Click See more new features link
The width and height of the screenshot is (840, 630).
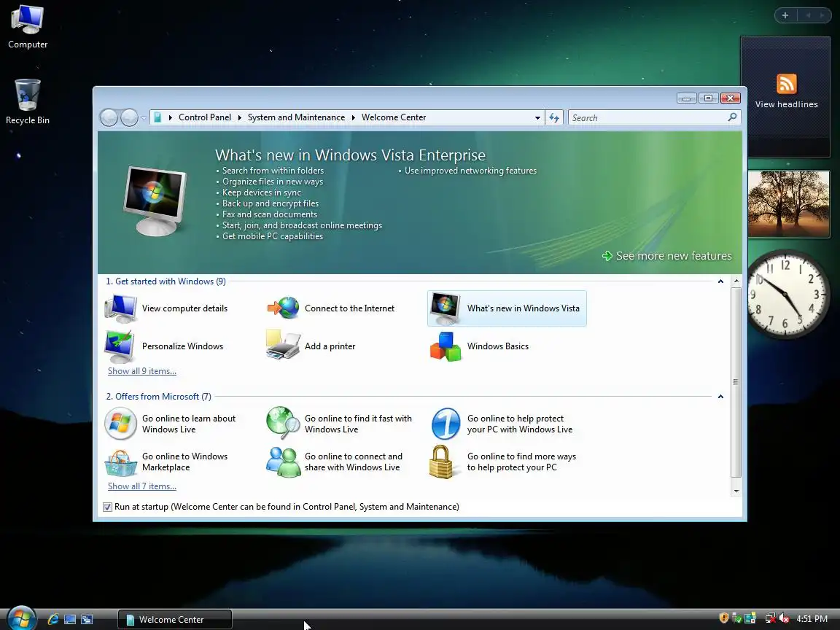(x=667, y=256)
